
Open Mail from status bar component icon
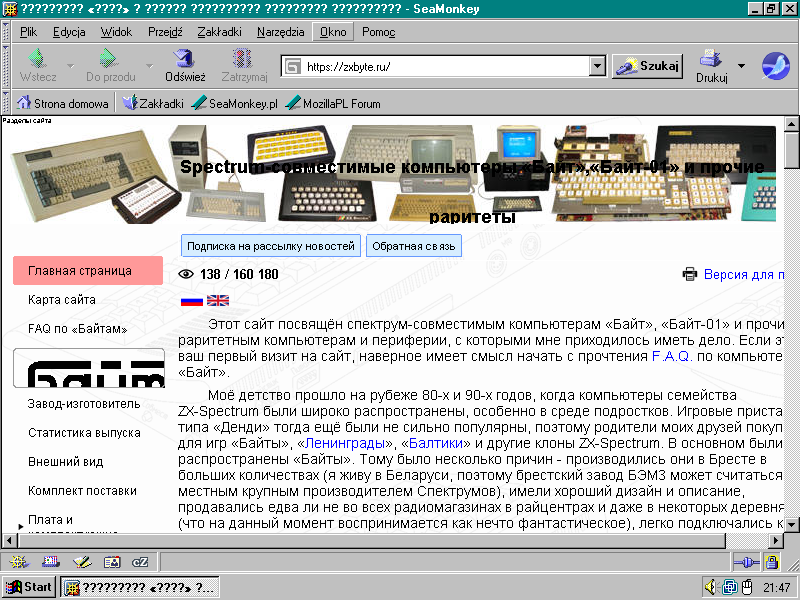tap(50, 562)
